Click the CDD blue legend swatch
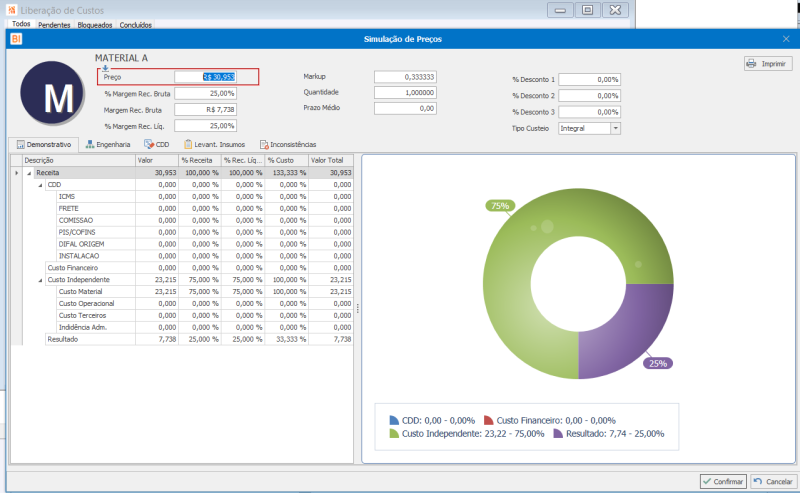Screen dimensions: 800x493 click(394, 420)
